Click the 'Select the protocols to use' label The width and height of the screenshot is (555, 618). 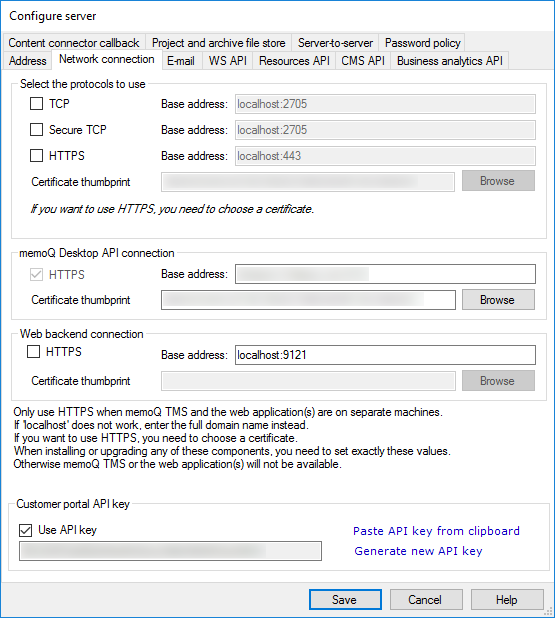83,84
